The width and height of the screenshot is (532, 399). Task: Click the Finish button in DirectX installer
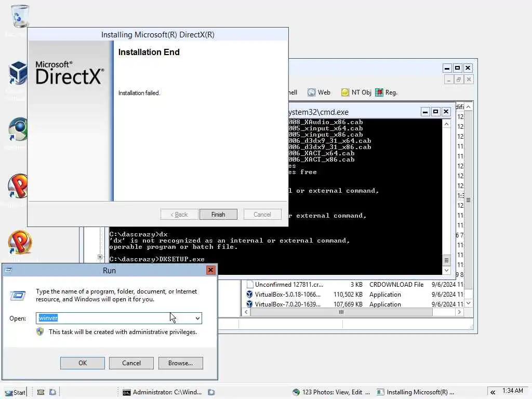pyautogui.click(x=218, y=215)
